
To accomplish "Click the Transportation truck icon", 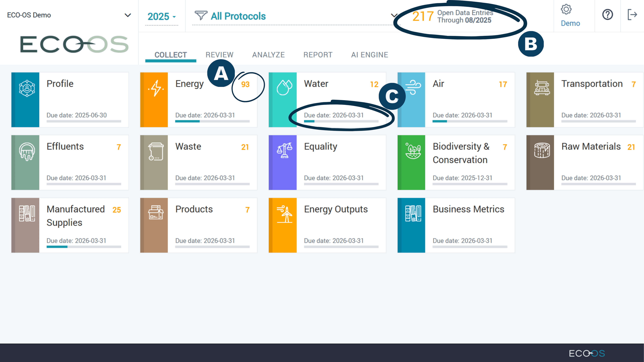I will pos(542,88).
